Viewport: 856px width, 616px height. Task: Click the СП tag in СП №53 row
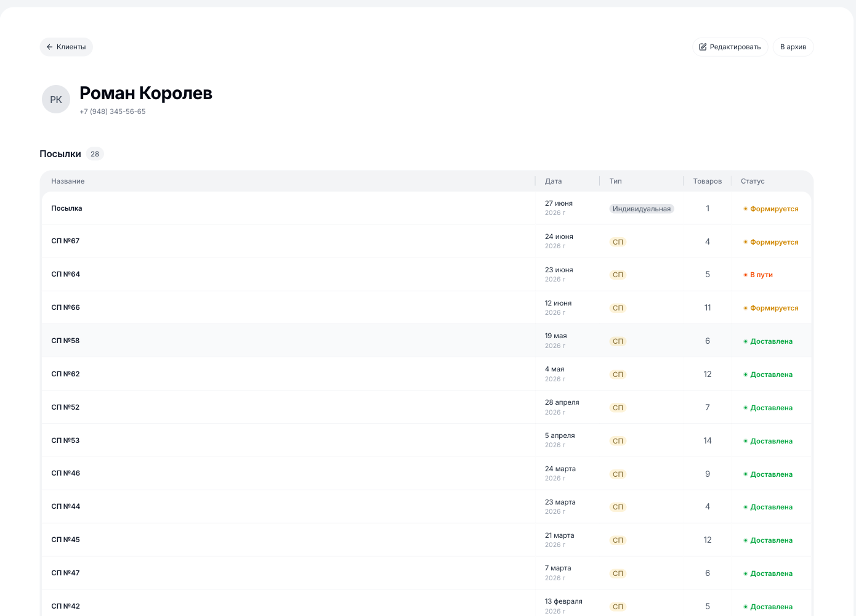[618, 441]
